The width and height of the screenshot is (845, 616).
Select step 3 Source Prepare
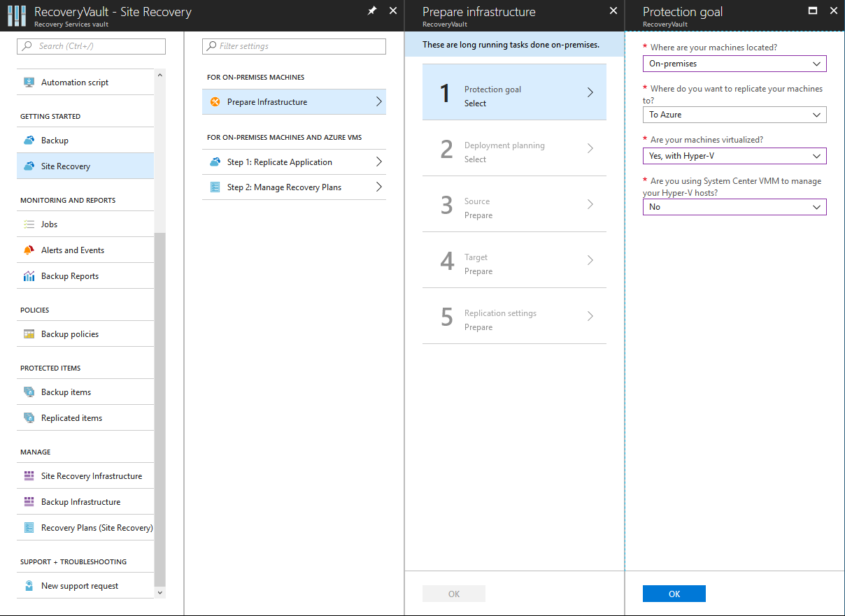pyautogui.click(x=514, y=204)
